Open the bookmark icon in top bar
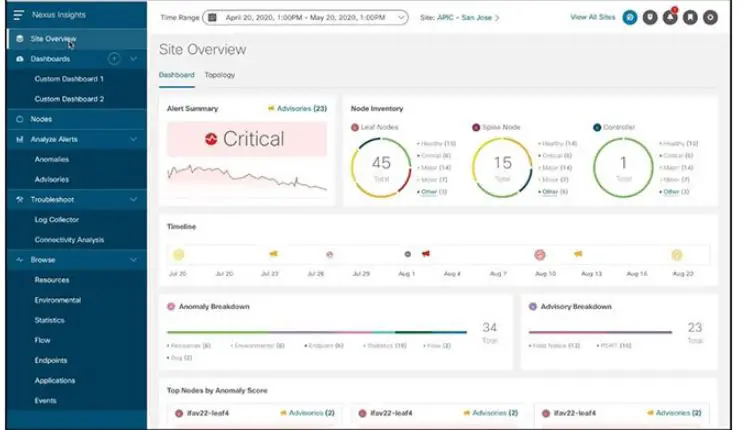 (690, 18)
